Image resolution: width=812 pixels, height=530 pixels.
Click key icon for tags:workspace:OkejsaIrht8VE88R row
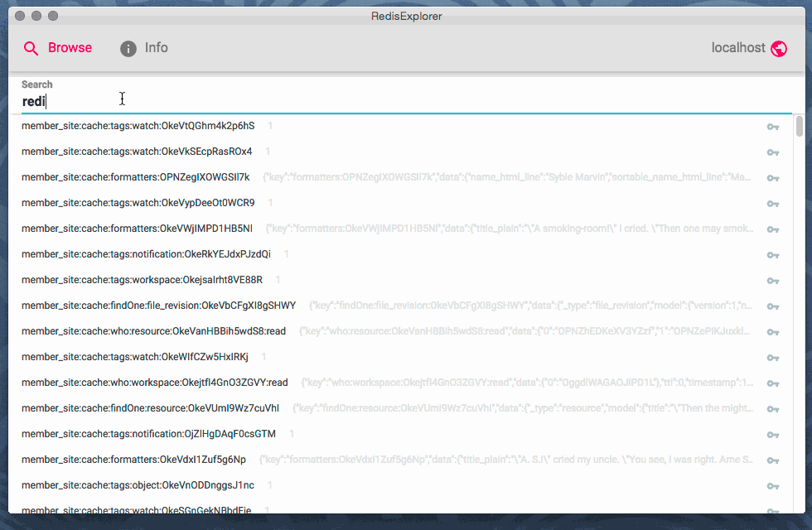772,281
